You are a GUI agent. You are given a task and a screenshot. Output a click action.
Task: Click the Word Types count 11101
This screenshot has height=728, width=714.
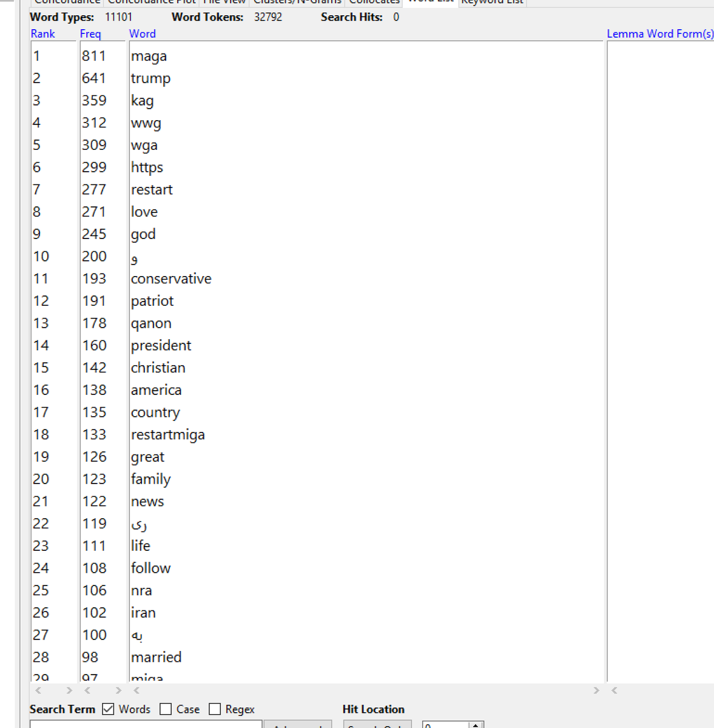click(x=118, y=17)
